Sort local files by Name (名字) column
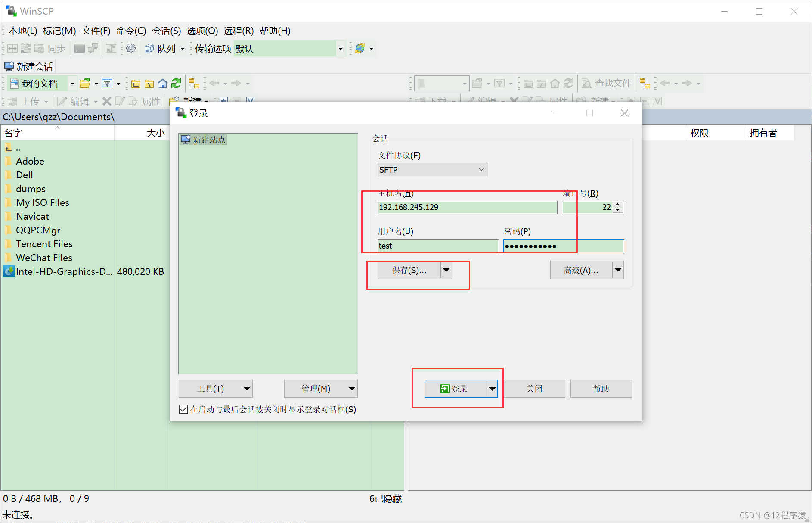The height and width of the screenshot is (523, 812). pos(58,133)
